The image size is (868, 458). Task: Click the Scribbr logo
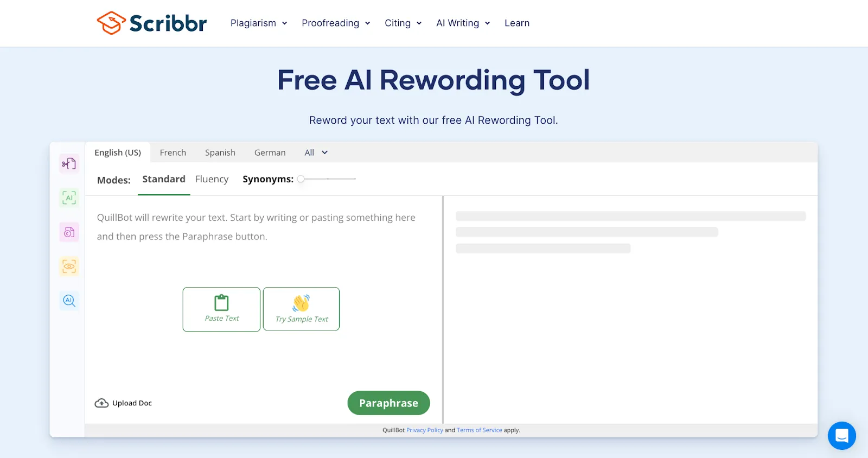pos(152,23)
